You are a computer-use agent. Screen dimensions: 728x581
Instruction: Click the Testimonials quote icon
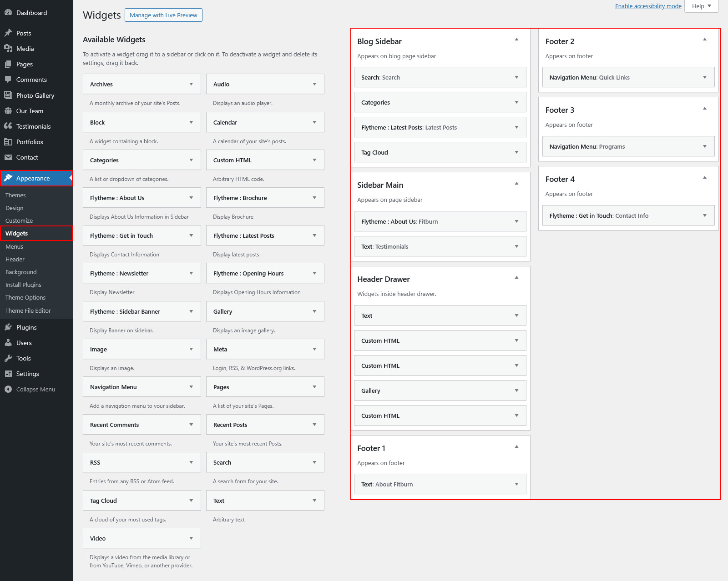coord(8,126)
